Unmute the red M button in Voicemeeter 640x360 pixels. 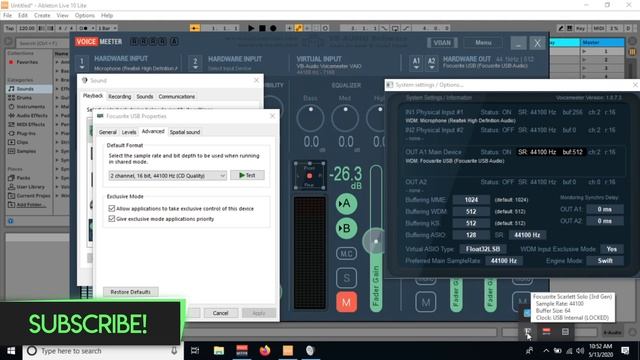(x=346, y=302)
